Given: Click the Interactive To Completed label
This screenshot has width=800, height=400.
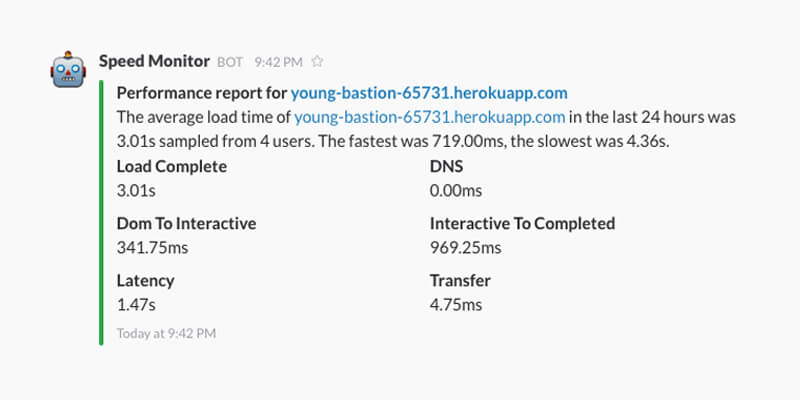Looking at the screenshot, I should [x=522, y=223].
